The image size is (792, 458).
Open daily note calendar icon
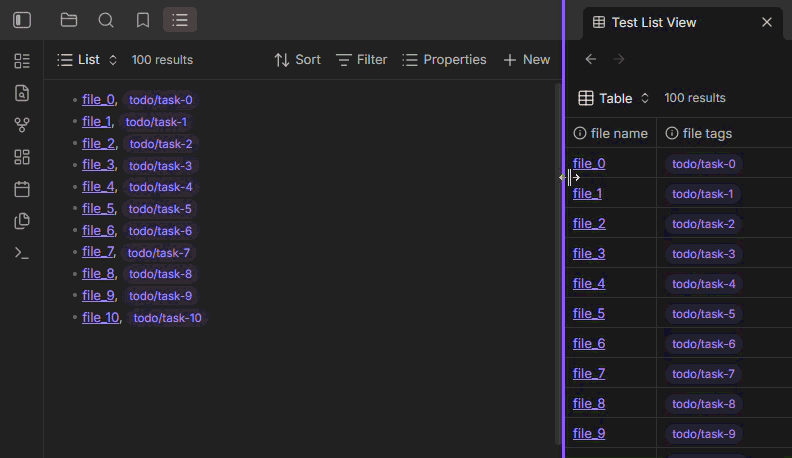tap(22, 189)
